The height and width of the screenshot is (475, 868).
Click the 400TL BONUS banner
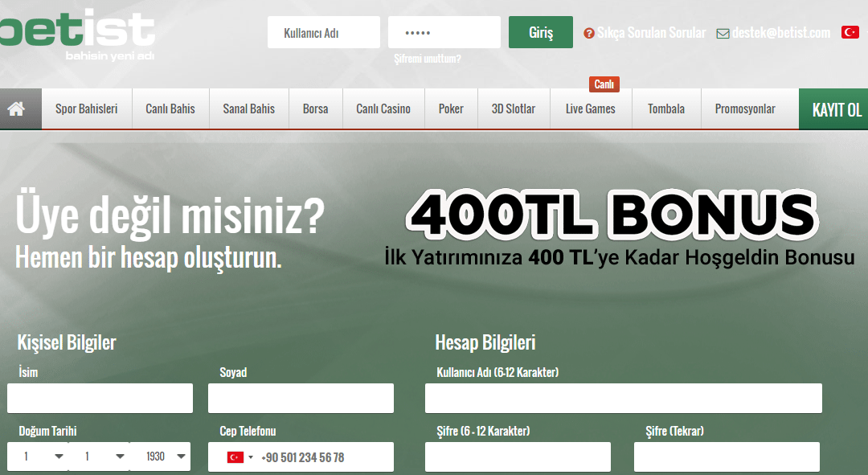click(x=612, y=214)
